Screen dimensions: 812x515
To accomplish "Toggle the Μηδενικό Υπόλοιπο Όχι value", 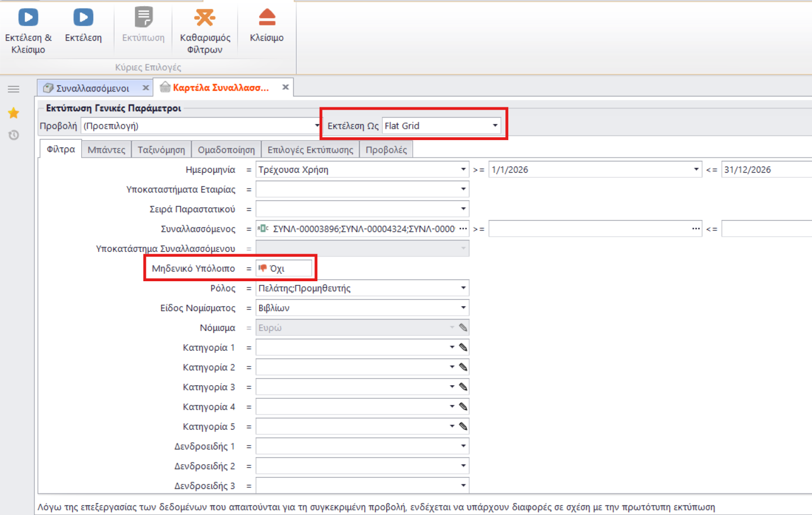I will click(283, 268).
